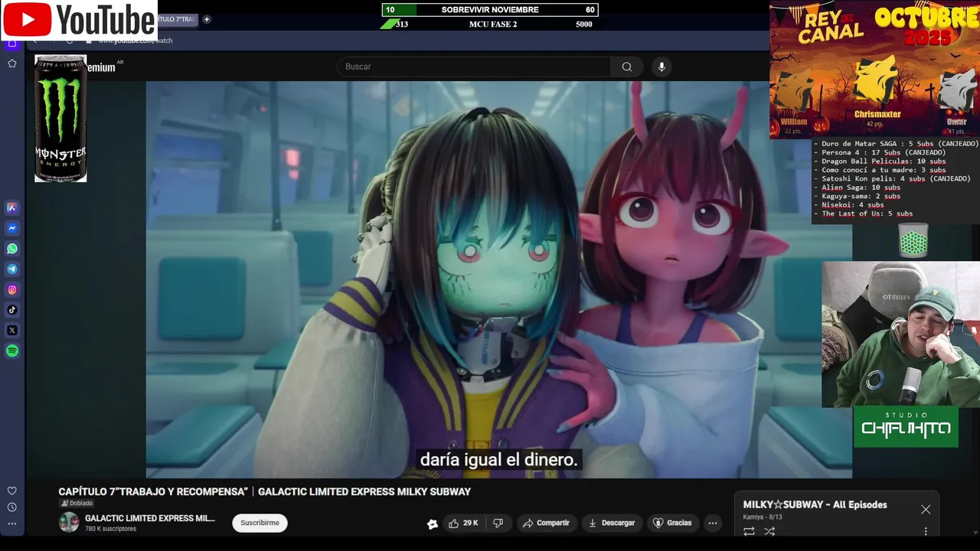
Task: Toggle playlist loop
Action: tap(749, 531)
